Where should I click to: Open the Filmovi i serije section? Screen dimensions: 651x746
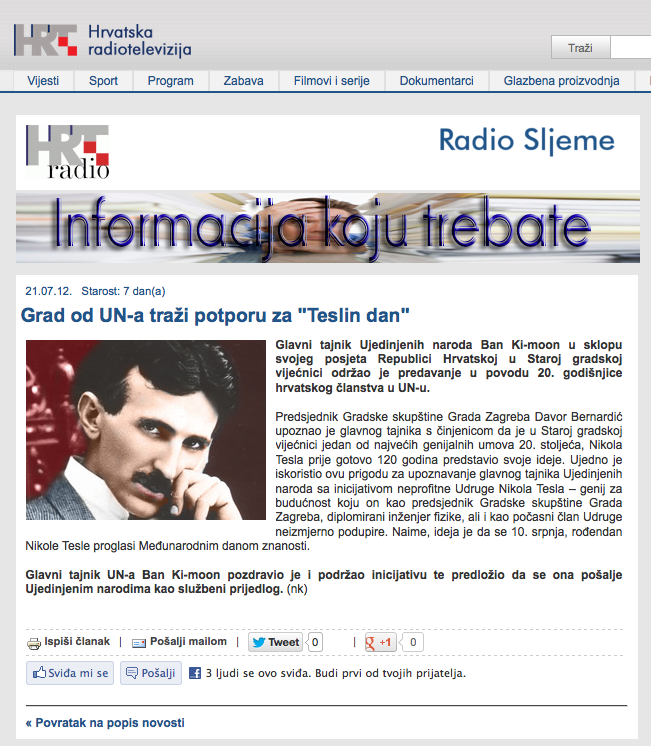pos(332,81)
